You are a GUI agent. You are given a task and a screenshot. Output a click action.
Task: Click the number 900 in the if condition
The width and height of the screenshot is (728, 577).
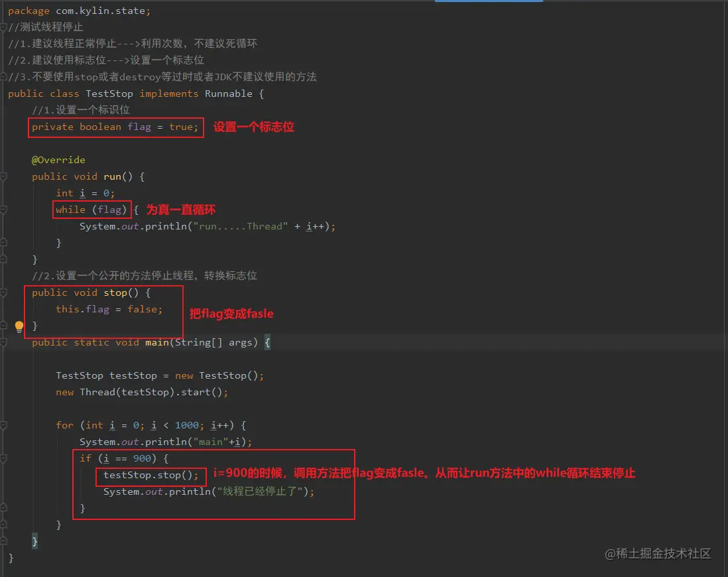click(142, 458)
